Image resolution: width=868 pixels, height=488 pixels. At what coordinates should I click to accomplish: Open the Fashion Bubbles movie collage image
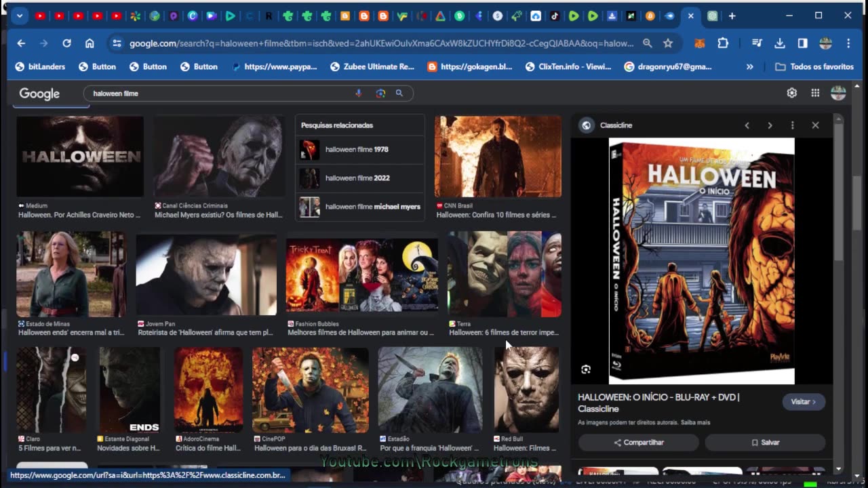(362, 274)
